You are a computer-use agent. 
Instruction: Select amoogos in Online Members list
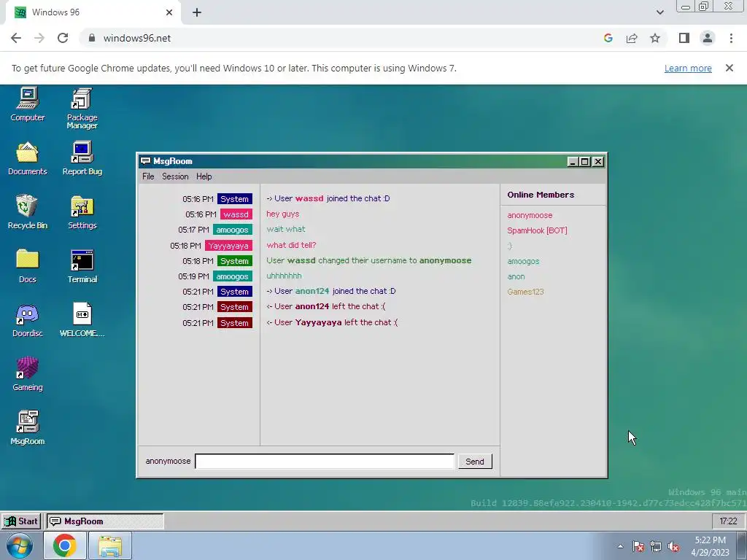pos(523,261)
